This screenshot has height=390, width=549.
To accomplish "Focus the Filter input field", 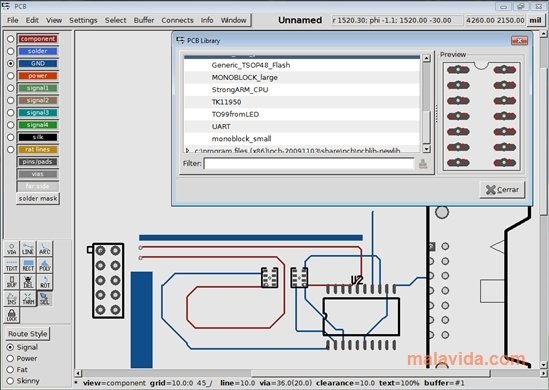I will point(309,163).
